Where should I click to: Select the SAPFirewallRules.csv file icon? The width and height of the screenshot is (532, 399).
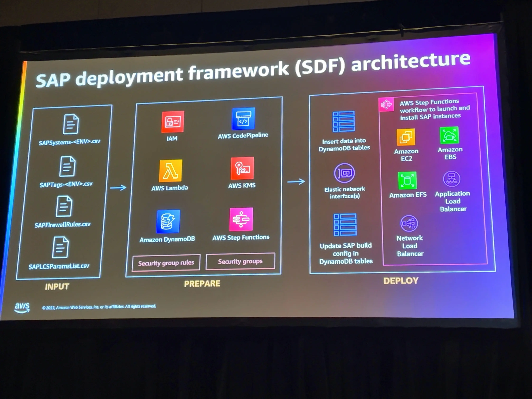coord(64,206)
